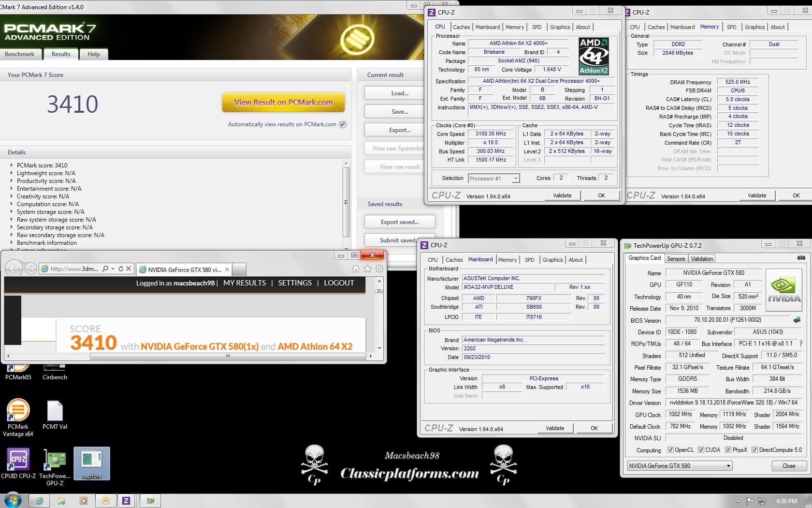Click MY RESULTS link on 3DMark page
Screen dimensions: 812x508
[245, 283]
